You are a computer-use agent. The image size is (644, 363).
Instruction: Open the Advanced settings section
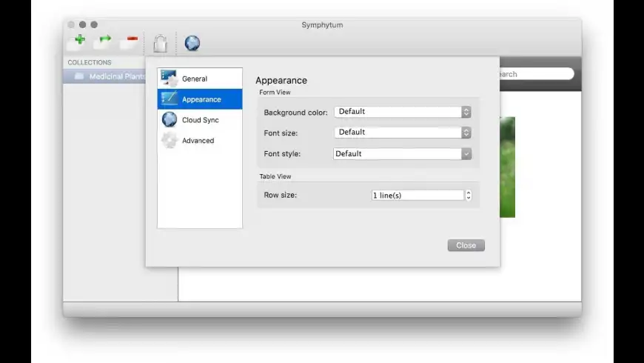[x=200, y=140]
